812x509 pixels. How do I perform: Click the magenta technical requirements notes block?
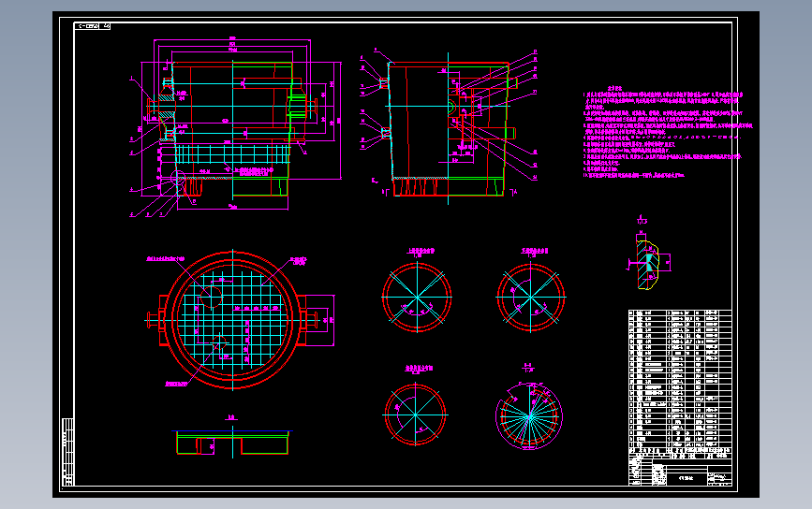(x=667, y=133)
